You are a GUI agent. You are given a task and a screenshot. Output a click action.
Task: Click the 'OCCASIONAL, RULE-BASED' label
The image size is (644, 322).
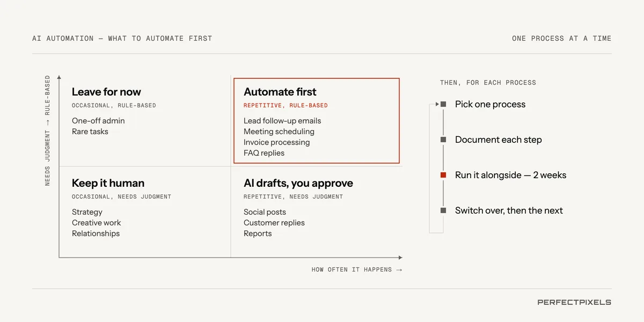[114, 106]
